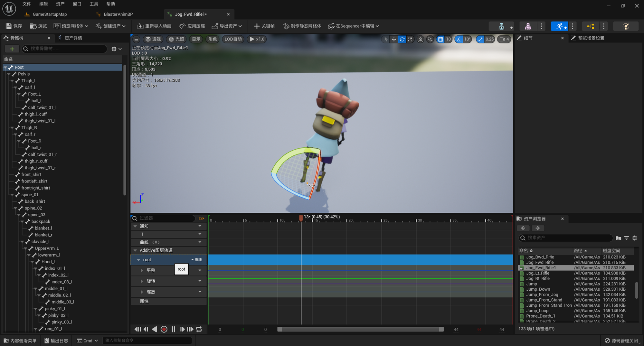Open the Animation Blueprint editor mode
This screenshot has width=644, height=346.
click(x=591, y=26)
